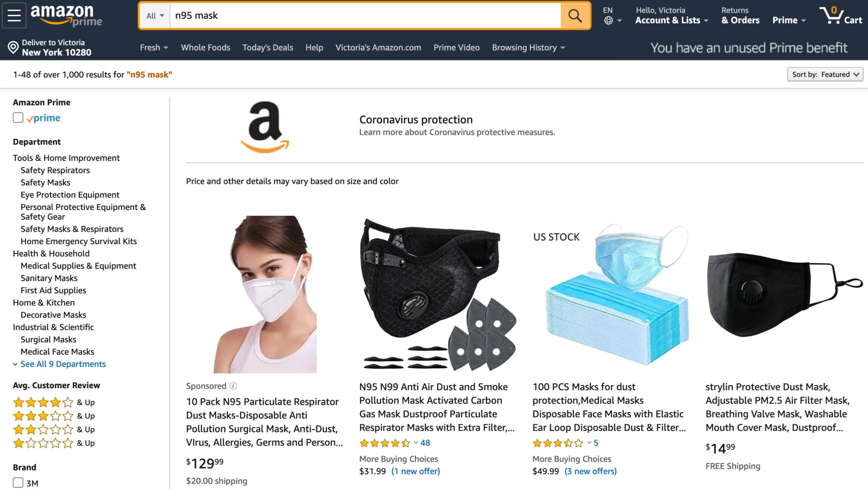Filter by 4 stars & Up rating
This screenshot has width=868, height=489.
point(54,402)
